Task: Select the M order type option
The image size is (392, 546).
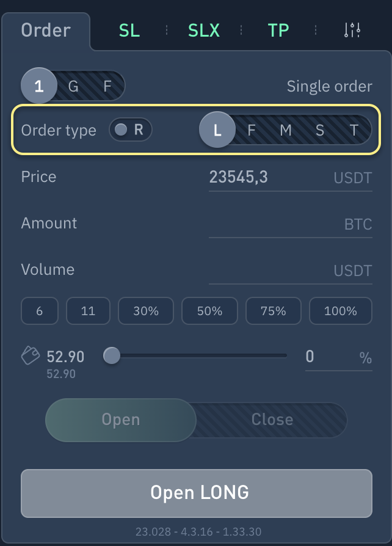Action: (x=286, y=129)
